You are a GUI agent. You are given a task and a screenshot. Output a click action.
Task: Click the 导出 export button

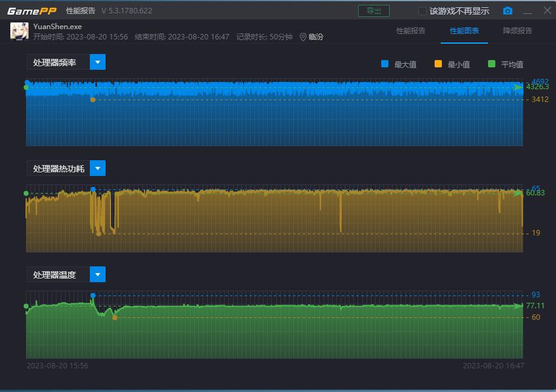[374, 11]
